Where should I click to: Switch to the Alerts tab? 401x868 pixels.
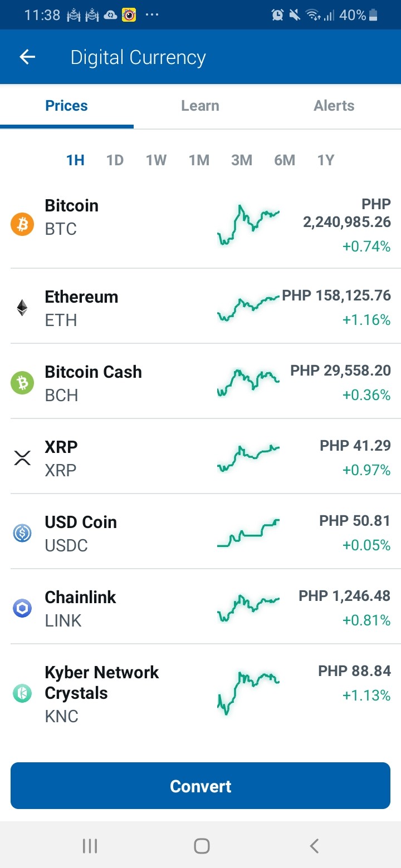(x=334, y=106)
